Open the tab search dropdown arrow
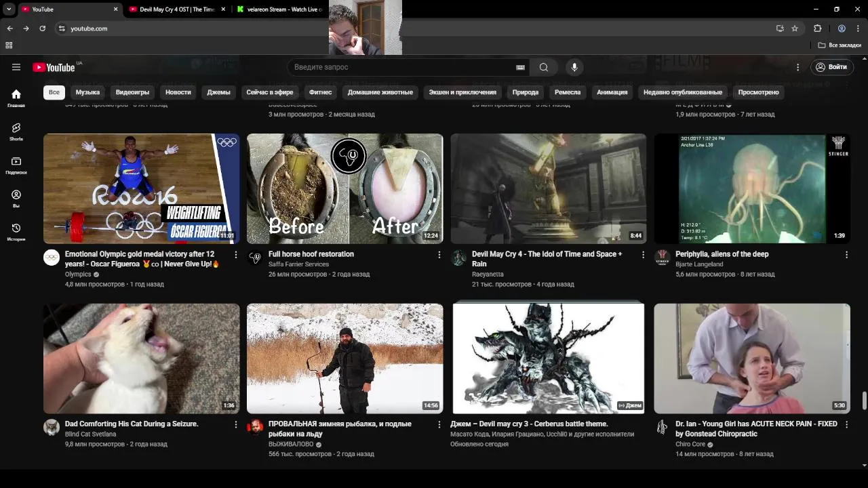Viewport: 868px width, 488px height. point(9,9)
